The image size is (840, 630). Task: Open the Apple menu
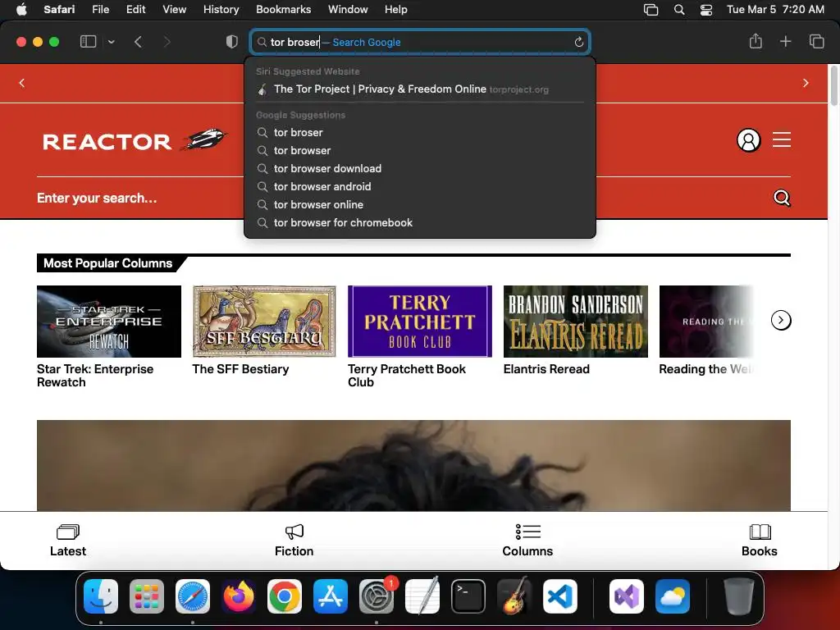tap(21, 9)
